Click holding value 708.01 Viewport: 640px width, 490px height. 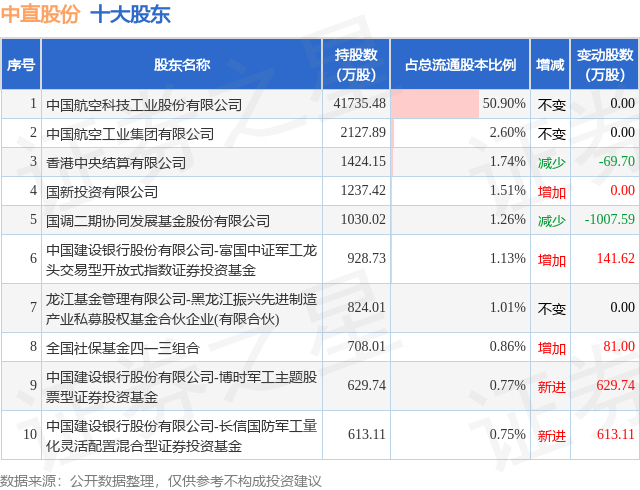[366, 347]
